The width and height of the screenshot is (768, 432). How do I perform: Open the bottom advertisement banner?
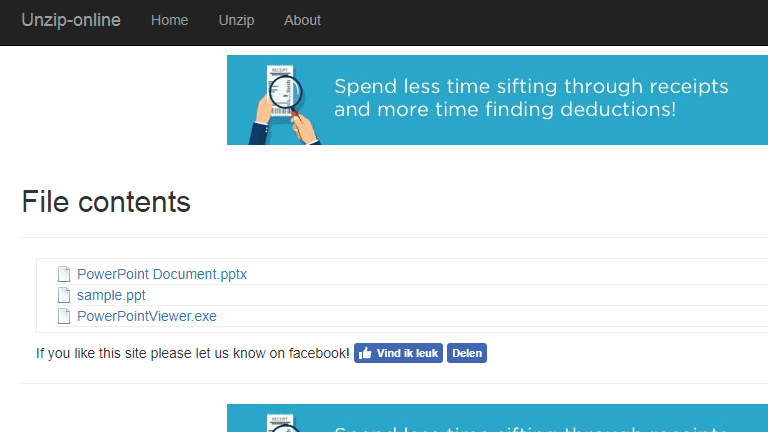[497, 418]
